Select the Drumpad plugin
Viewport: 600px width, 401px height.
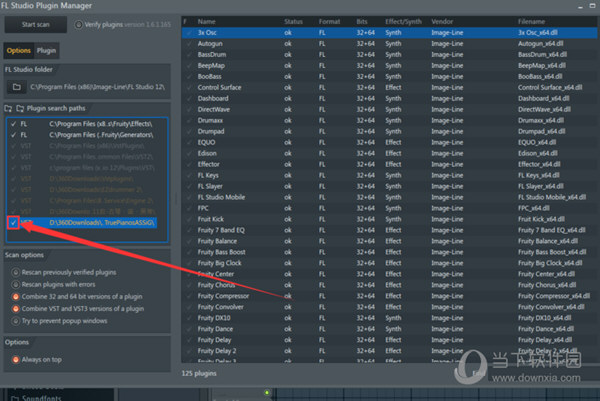tap(389, 132)
